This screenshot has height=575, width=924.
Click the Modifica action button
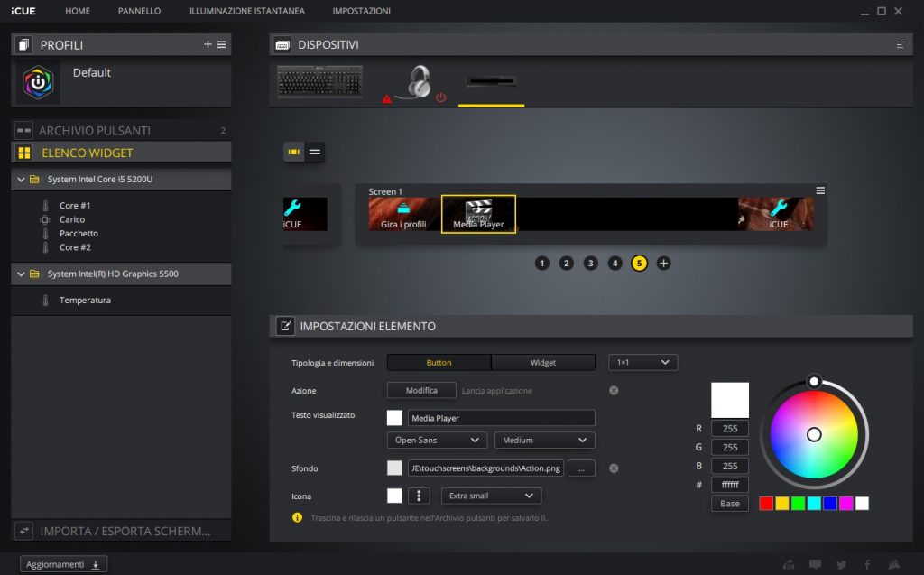pyautogui.click(x=421, y=391)
